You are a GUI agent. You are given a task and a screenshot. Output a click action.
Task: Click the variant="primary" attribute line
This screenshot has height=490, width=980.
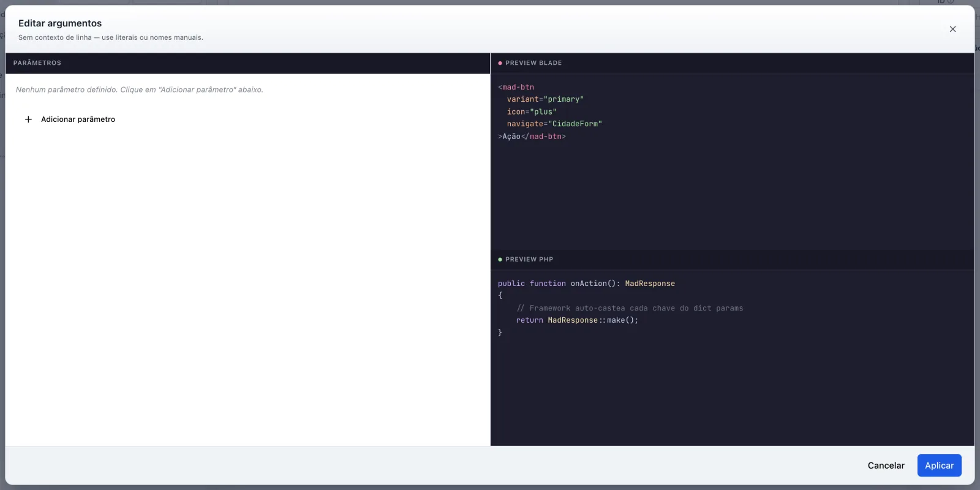tap(545, 99)
